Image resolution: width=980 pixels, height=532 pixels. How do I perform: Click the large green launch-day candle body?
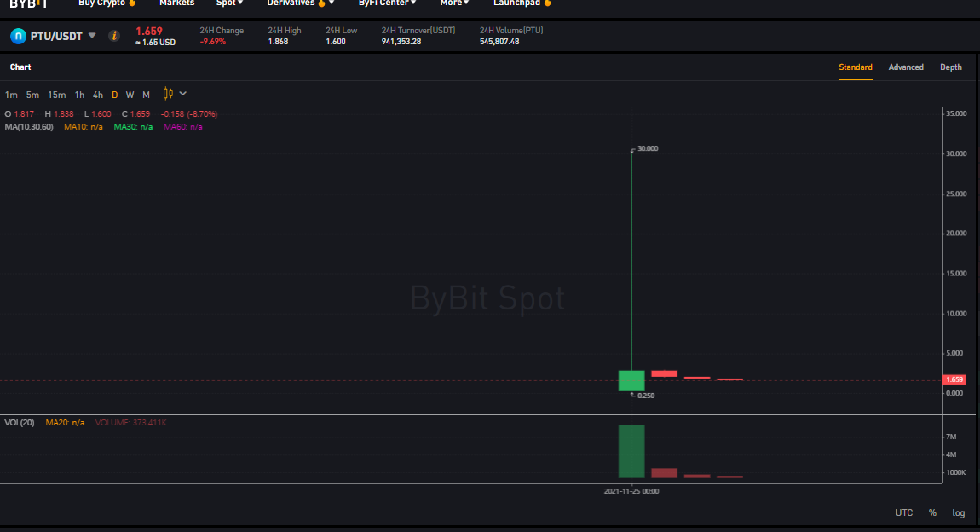pyautogui.click(x=631, y=381)
